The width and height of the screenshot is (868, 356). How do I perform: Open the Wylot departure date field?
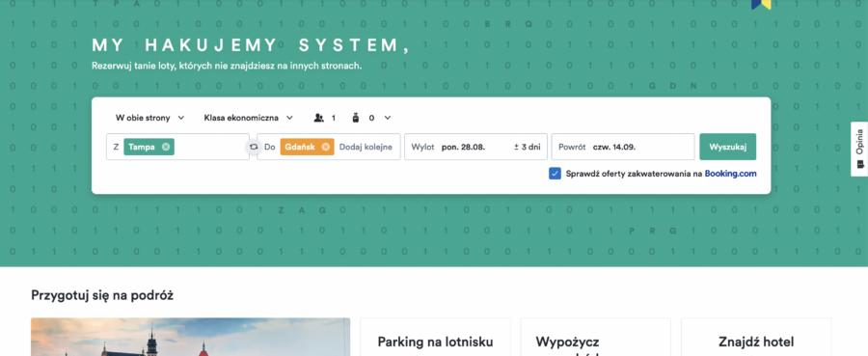click(475, 147)
